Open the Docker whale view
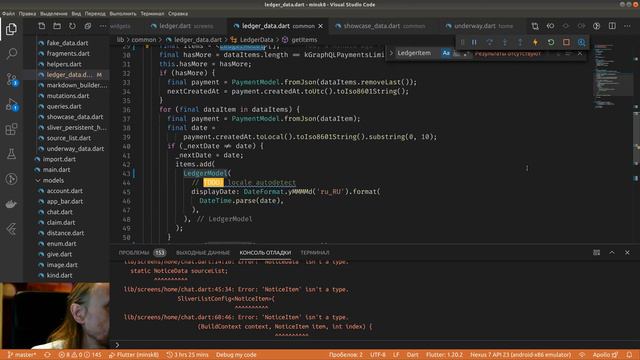640x360 pixels. pos(11,204)
